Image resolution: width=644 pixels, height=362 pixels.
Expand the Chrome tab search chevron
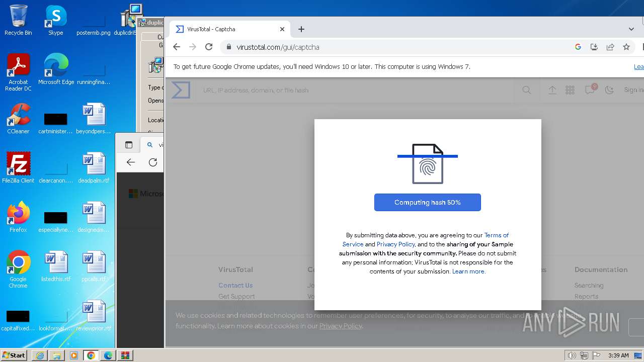[631, 29]
